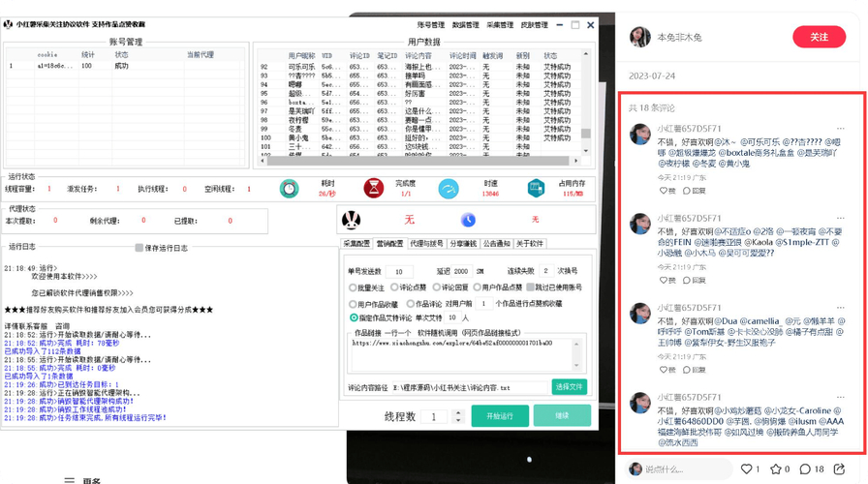Click the alarm clock icon beside 耗时
This screenshot has width=868, height=484.
(x=289, y=189)
